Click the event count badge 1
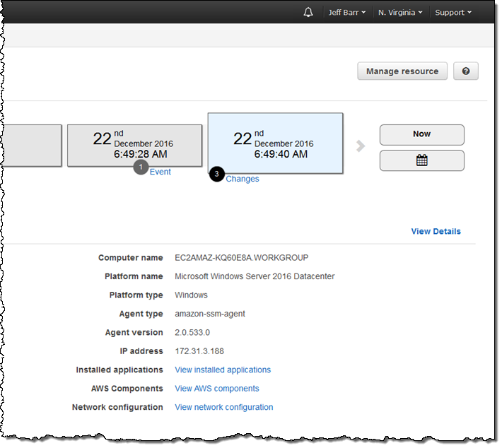This screenshot has width=502, height=448. coord(141,167)
